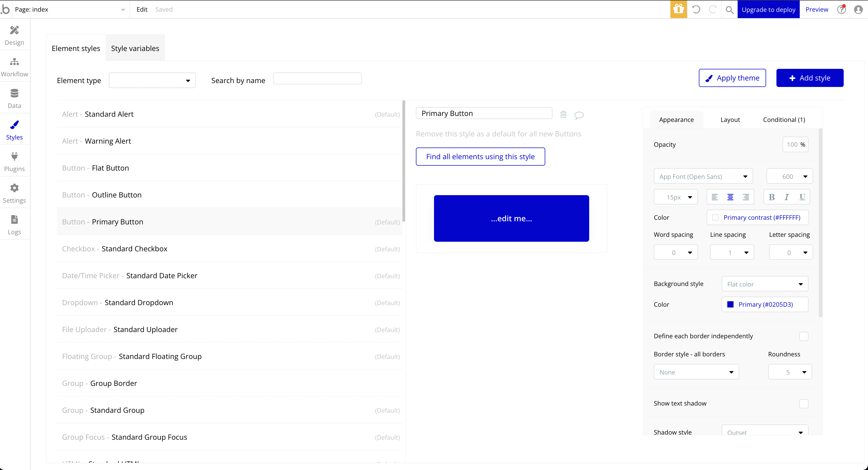
Task: Click the undo arrow icon
Action: point(696,9)
